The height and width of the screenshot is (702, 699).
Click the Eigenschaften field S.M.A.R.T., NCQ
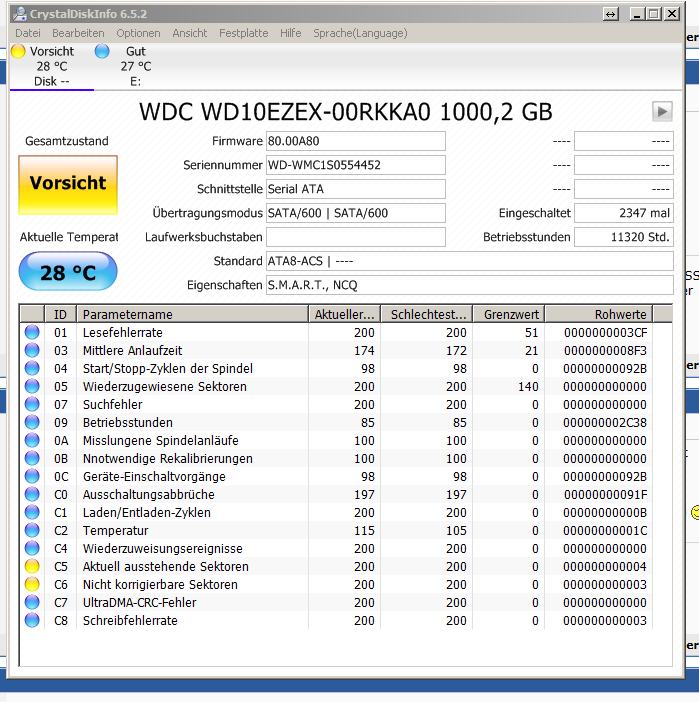point(470,285)
